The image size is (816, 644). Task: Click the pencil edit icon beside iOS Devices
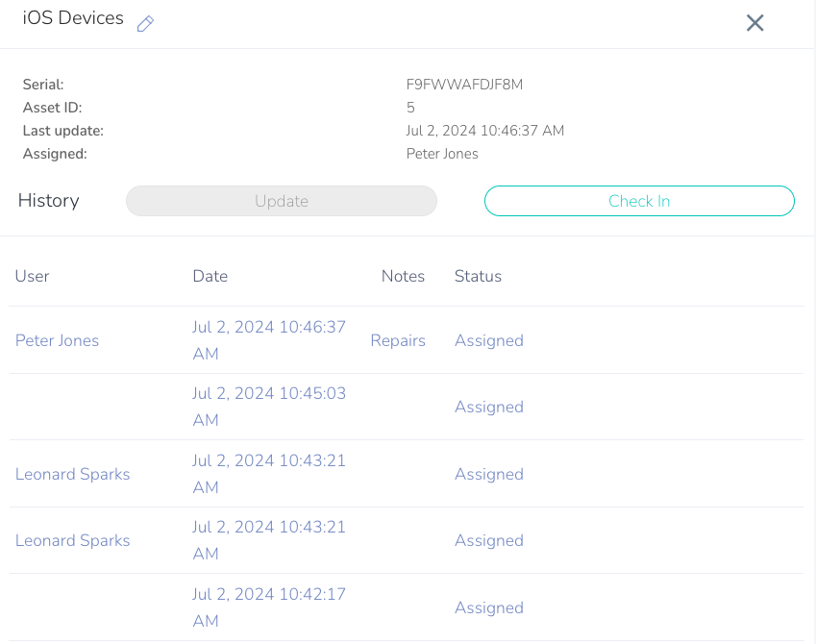coord(145,25)
